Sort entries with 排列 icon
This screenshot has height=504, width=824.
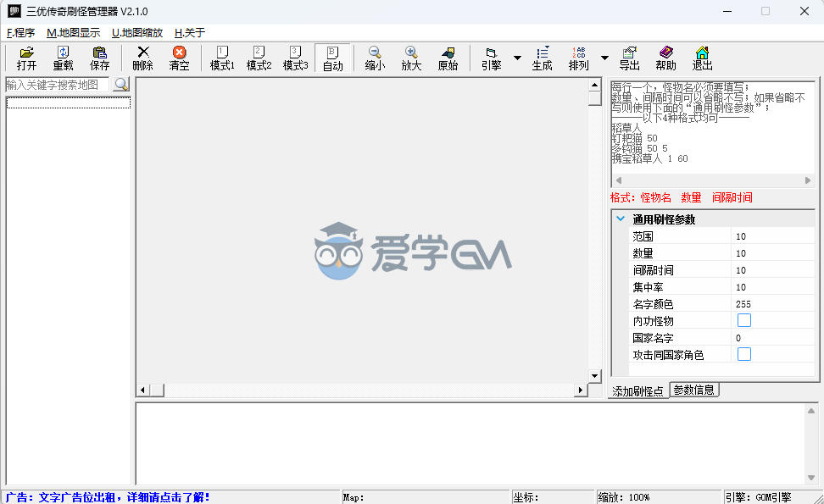click(x=579, y=58)
